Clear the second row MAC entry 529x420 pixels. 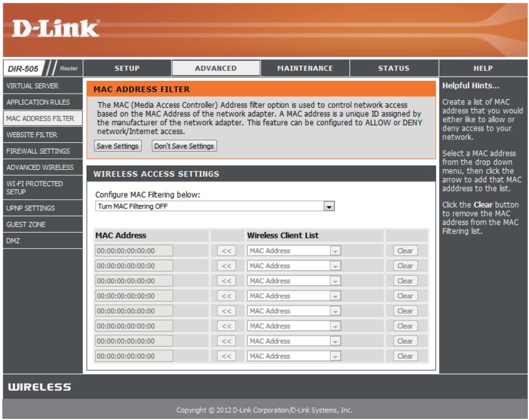(x=405, y=266)
